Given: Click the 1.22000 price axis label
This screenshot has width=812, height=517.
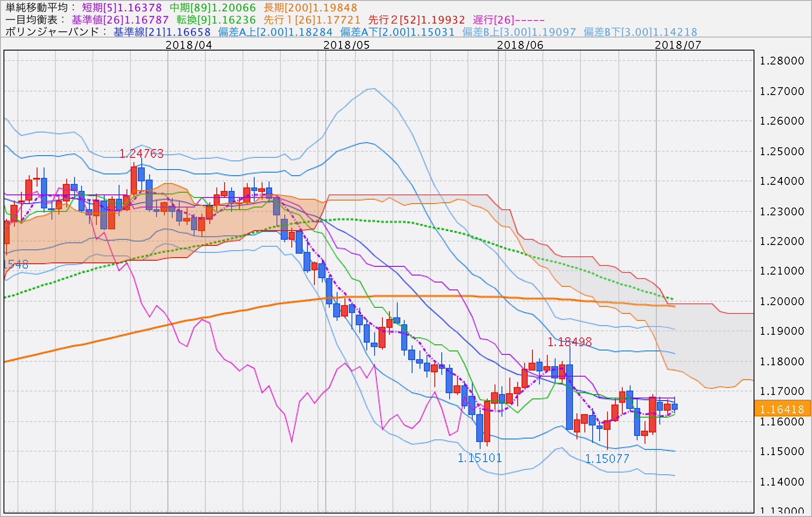Looking at the screenshot, I should (x=782, y=241).
